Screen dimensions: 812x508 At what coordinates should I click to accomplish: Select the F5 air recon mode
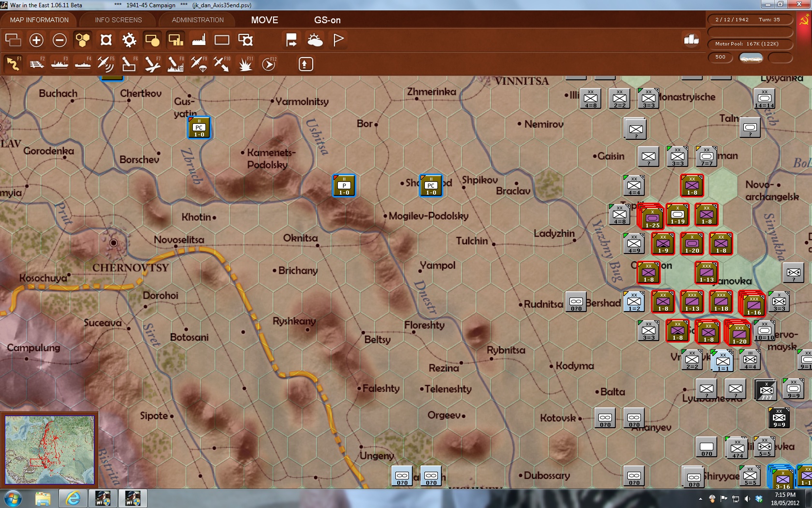point(106,64)
